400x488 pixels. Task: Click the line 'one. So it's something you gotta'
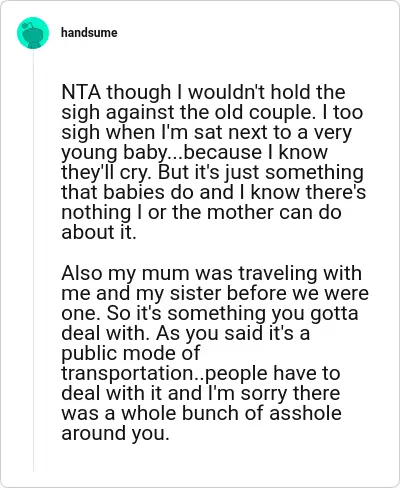210,313
